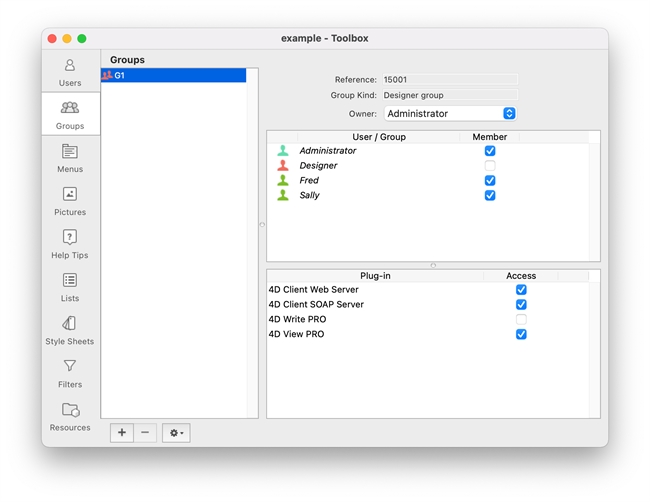This screenshot has height=503, width=650.
Task: Click the remove group minus button
Action: (x=145, y=433)
